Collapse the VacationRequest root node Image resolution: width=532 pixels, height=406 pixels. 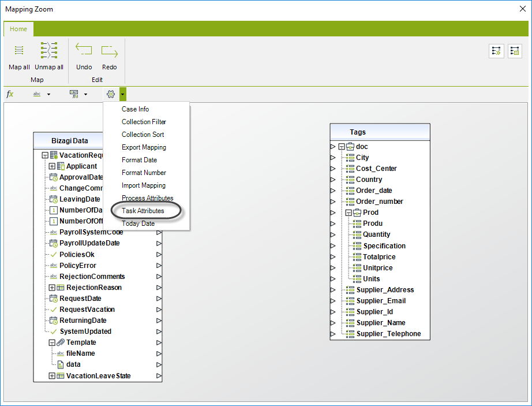[45, 155]
